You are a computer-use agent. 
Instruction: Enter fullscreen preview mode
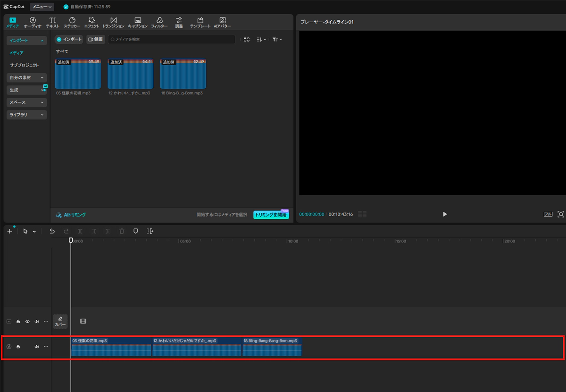click(x=561, y=214)
